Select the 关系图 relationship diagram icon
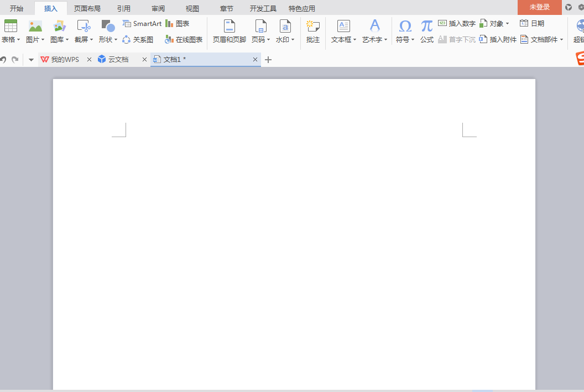 [127, 40]
